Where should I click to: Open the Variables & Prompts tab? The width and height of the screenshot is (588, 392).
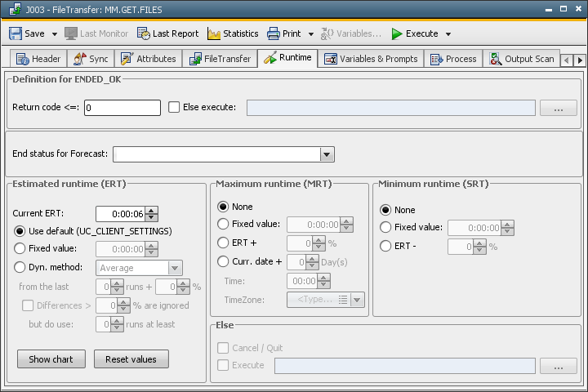pos(371,59)
